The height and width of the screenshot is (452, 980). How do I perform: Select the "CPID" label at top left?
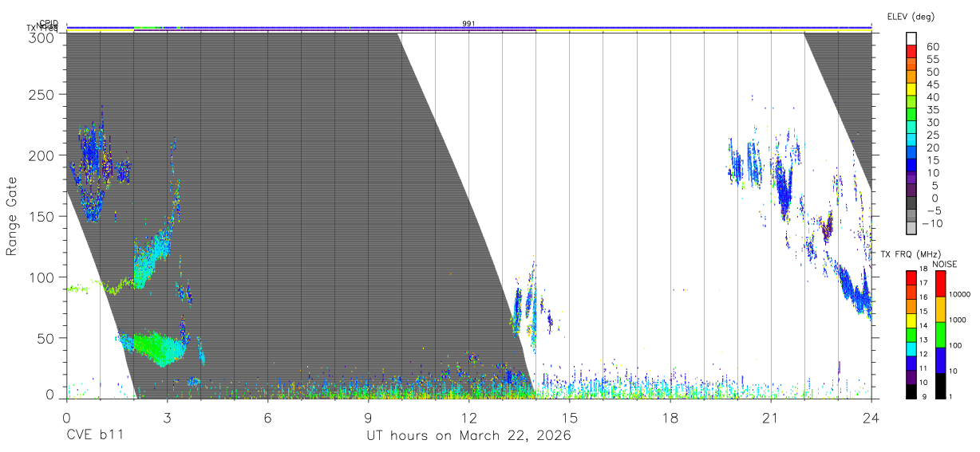(48, 23)
